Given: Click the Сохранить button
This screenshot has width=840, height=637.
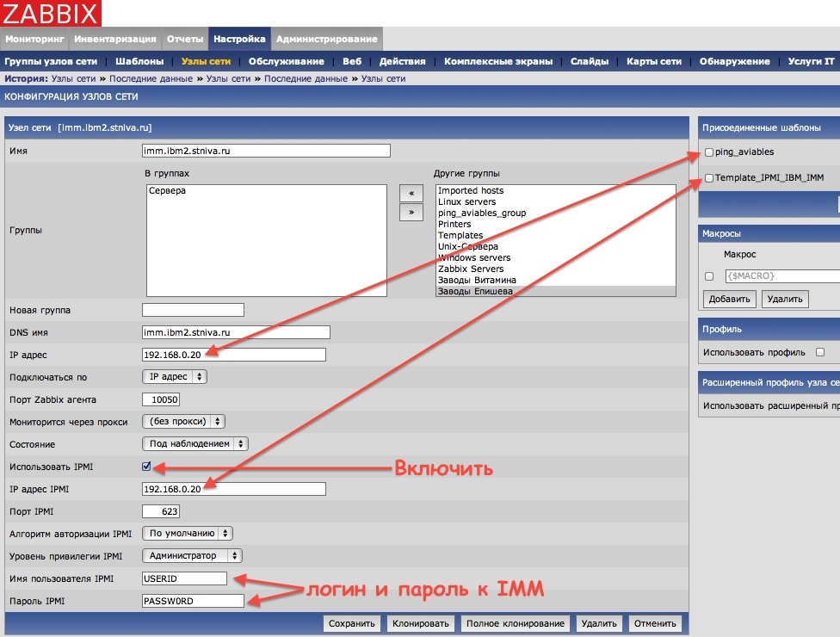Looking at the screenshot, I should [352, 623].
